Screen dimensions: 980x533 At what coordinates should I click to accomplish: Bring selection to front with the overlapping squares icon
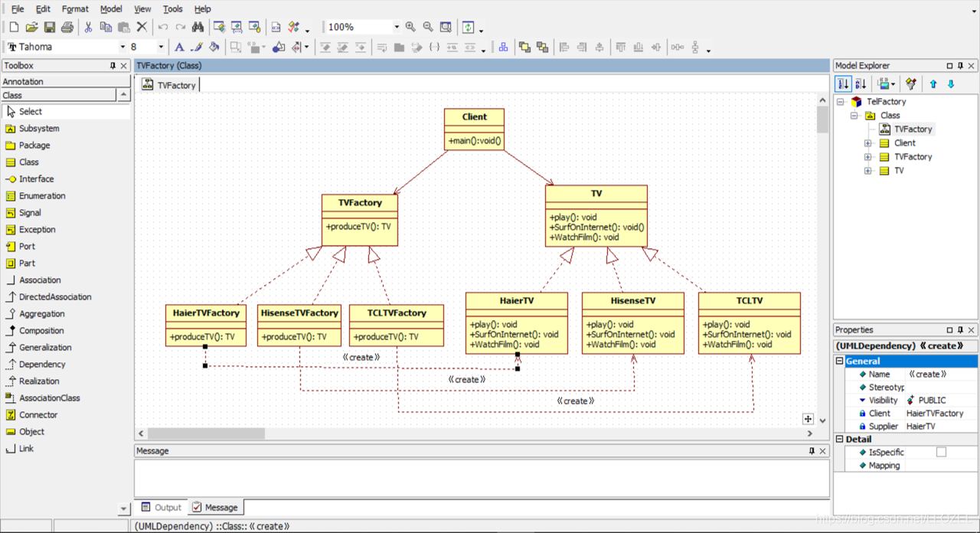[524, 47]
